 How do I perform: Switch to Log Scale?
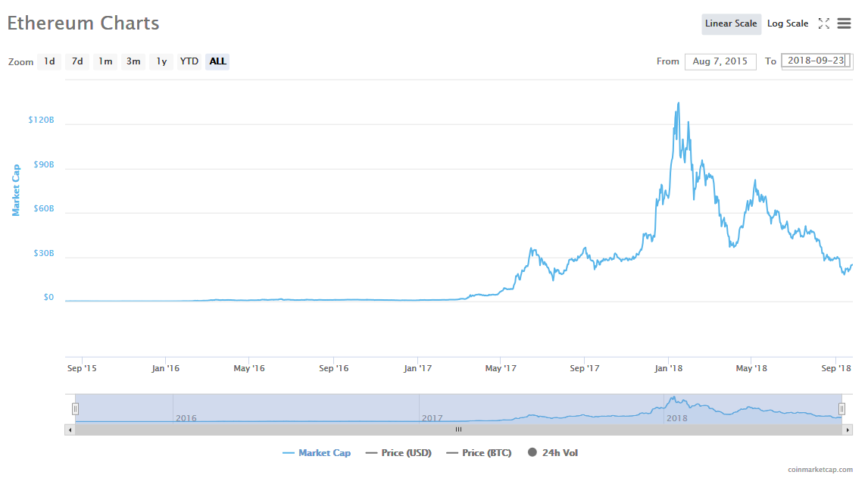coord(787,23)
